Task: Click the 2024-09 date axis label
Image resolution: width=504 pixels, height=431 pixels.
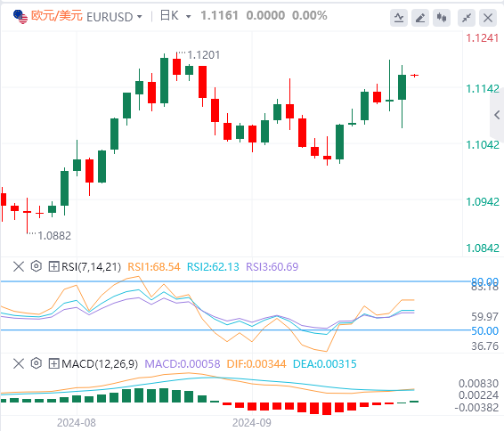Action: click(x=252, y=423)
